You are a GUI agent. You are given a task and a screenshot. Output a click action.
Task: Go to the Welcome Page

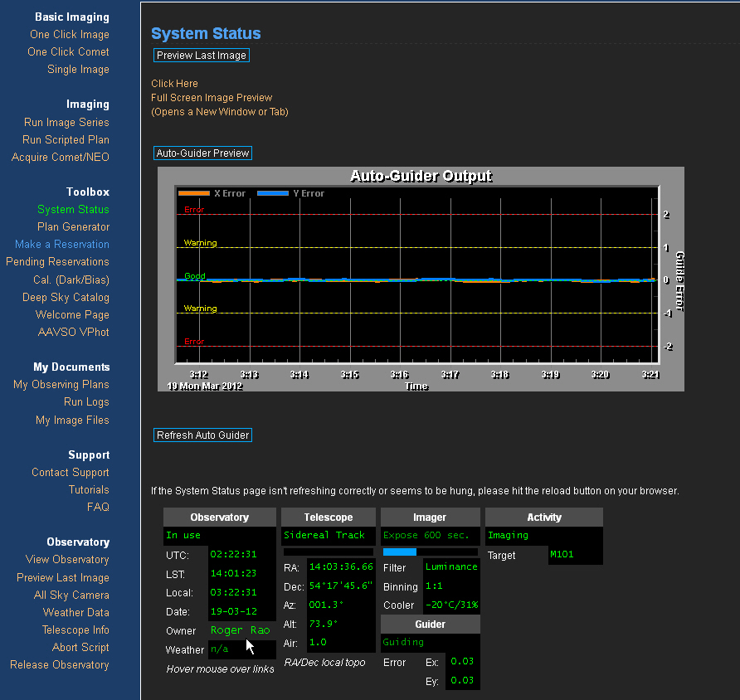(x=72, y=314)
